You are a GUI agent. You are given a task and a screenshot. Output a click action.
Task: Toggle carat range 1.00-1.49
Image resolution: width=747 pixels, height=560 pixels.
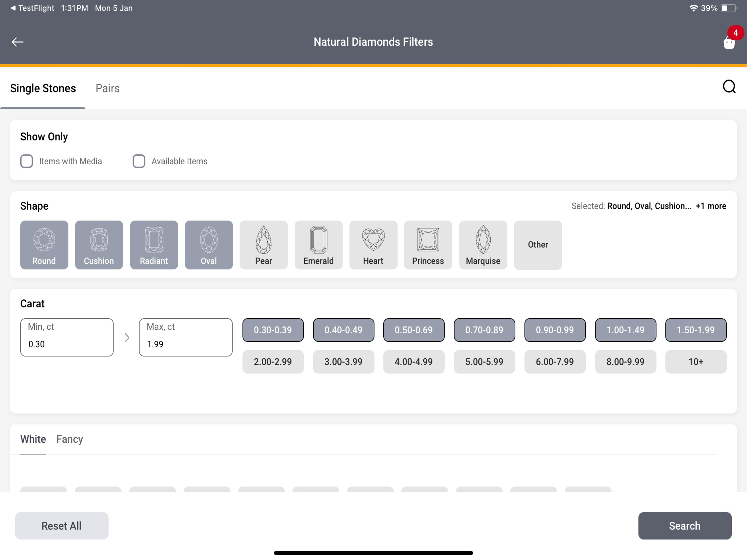coord(625,330)
